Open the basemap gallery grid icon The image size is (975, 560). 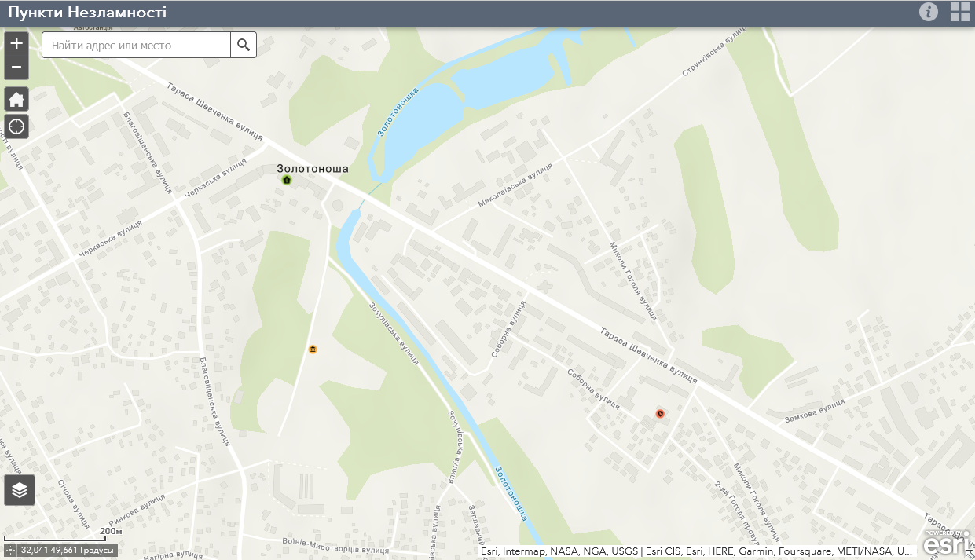[x=960, y=12]
